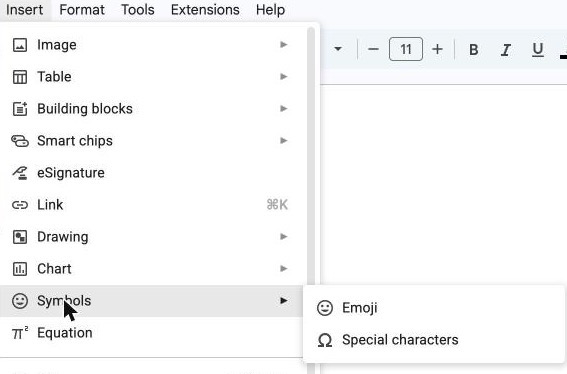Decrease font size with minus button
Image resolution: width=567 pixels, height=374 pixels.
coord(373,49)
